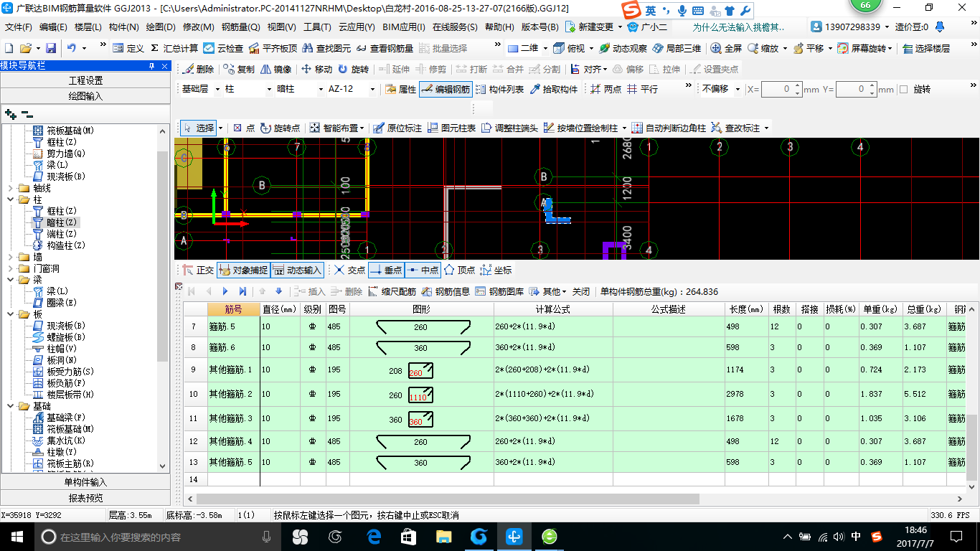Toggle 顶点 vertex snap
The image size is (980, 551).
(460, 270)
